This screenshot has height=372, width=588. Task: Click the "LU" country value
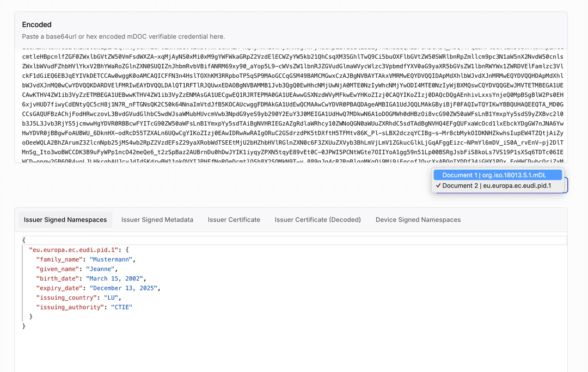point(111,297)
